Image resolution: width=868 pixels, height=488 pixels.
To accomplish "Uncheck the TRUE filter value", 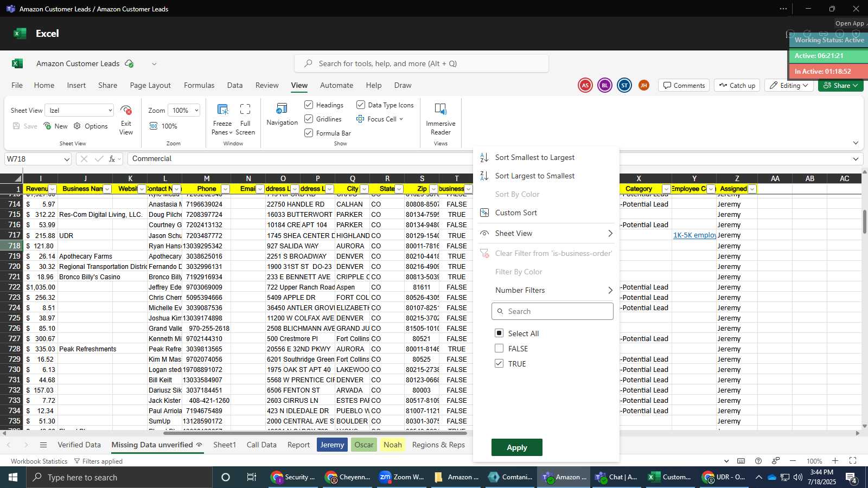I will 499,363.
